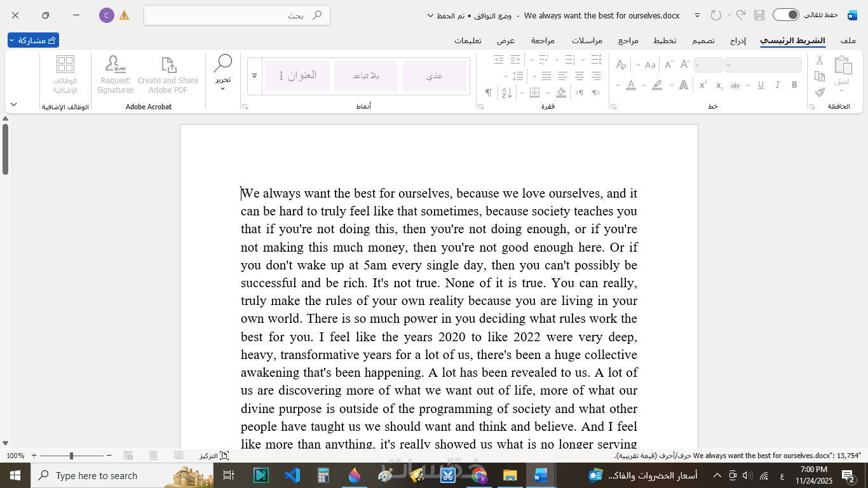
Task: Switch to the Mailings (مراسلات) tab
Action: [x=587, y=40]
